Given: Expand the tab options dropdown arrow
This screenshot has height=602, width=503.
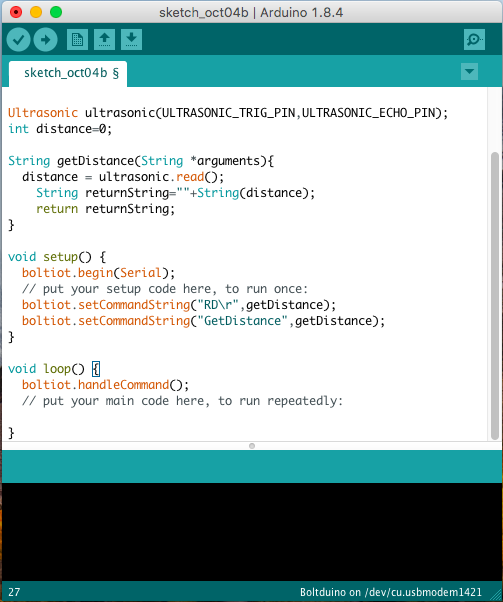Looking at the screenshot, I should [x=469, y=71].
